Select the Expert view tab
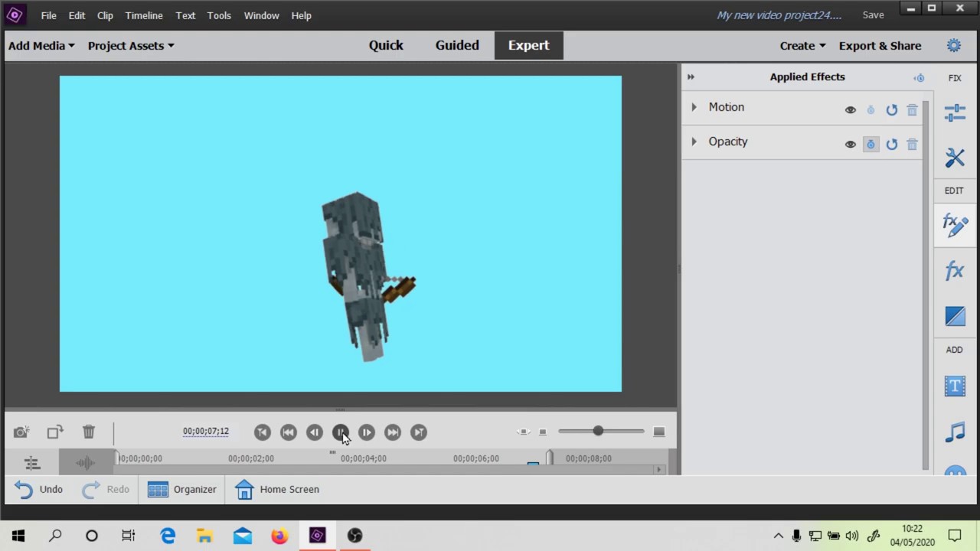 click(x=529, y=45)
